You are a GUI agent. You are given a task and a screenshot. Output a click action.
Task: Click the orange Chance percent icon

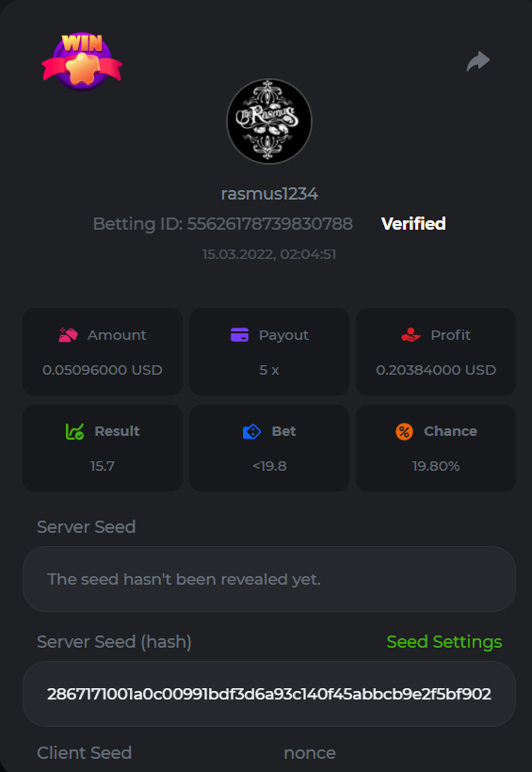(405, 432)
